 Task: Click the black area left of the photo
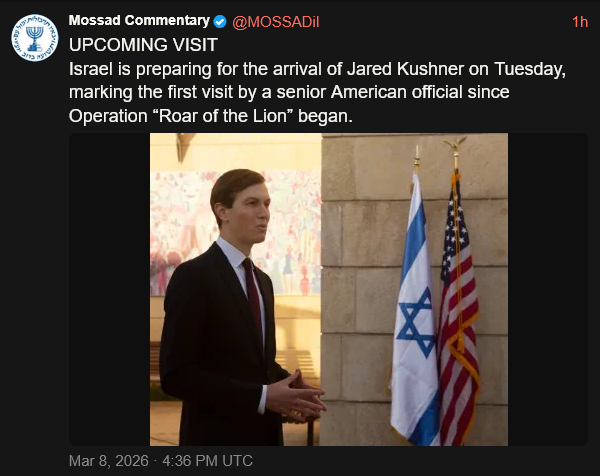[x=108, y=290]
